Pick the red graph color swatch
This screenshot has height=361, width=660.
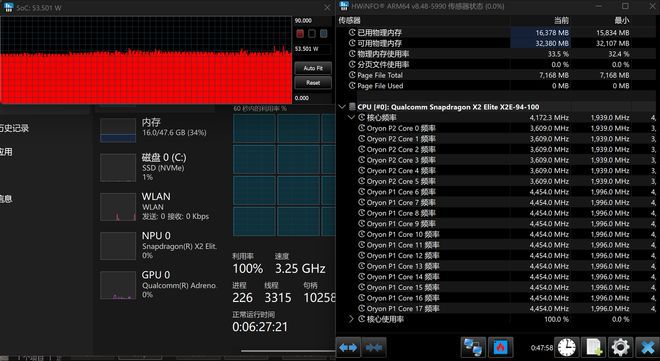[300, 34]
